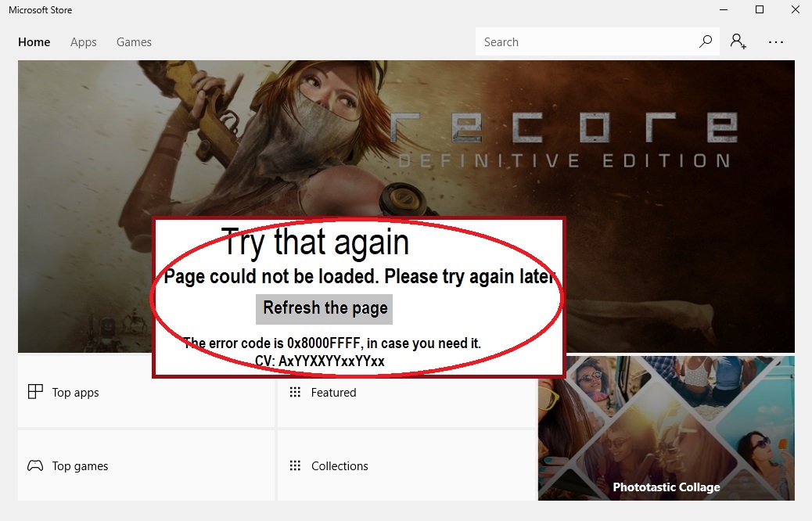Click the Try that again heading
This screenshot has width=812, height=521.
[x=315, y=243]
